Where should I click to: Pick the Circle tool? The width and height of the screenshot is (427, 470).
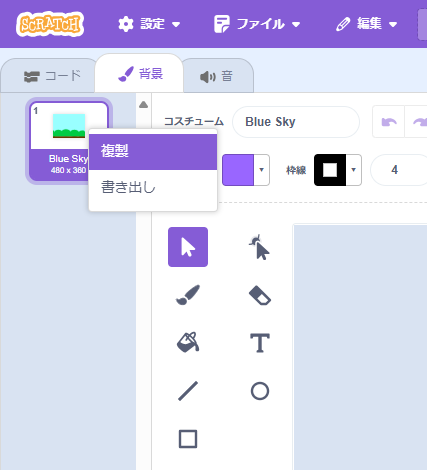coord(260,391)
